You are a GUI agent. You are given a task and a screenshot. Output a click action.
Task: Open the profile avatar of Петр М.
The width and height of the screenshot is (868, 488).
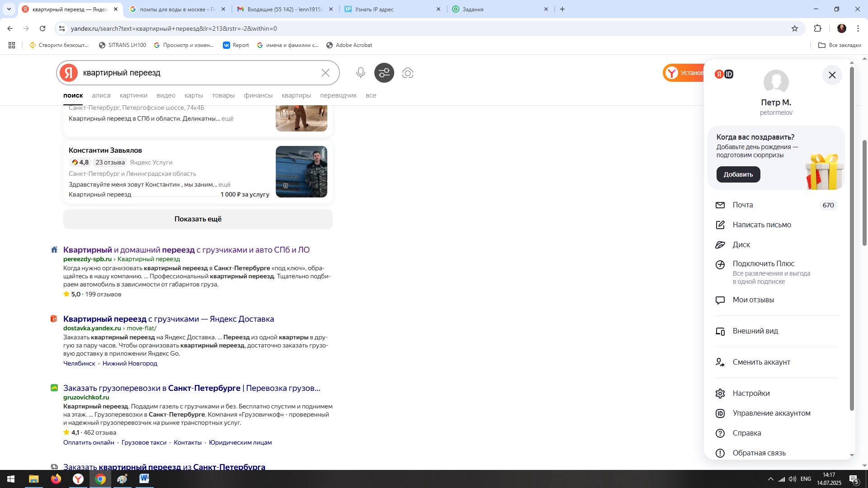tap(776, 82)
